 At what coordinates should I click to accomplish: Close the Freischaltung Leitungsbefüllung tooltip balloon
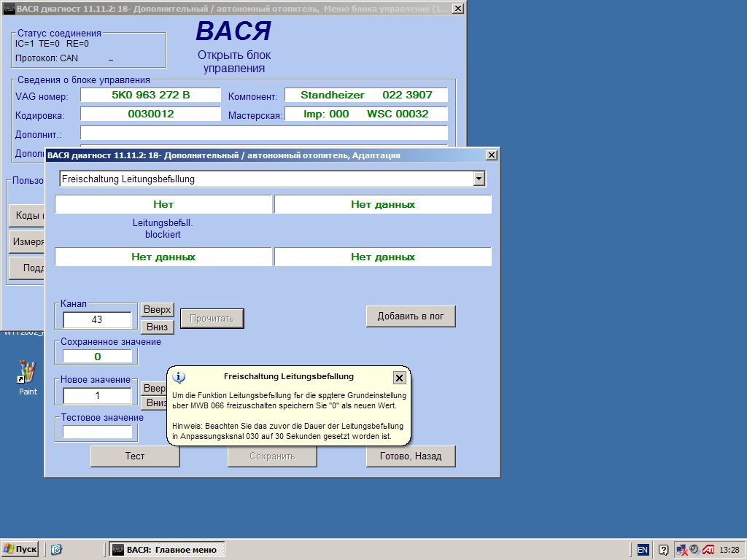tap(399, 378)
